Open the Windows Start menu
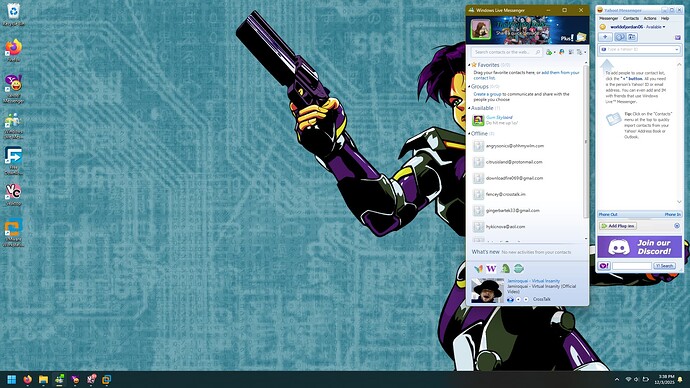 [x=12, y=379]
